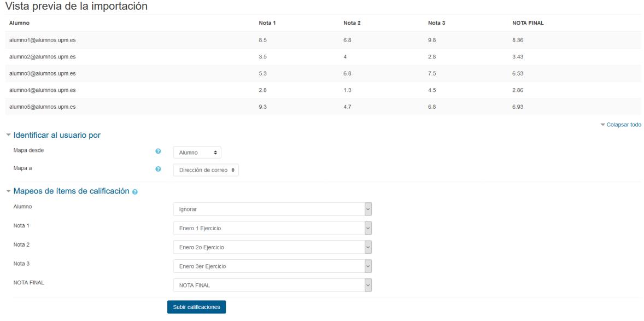This screenshot has height=321, width=644.
Task: Click the final grade 6.53 of alumno3
Action: [x=518, y=74]
